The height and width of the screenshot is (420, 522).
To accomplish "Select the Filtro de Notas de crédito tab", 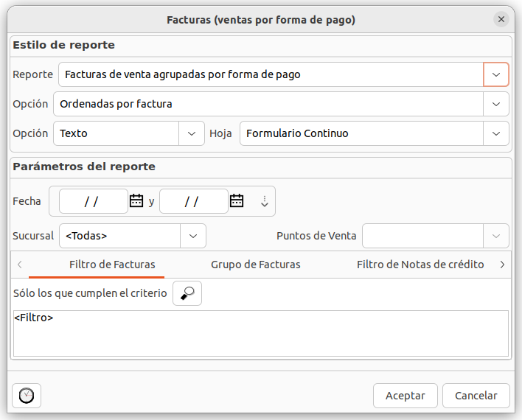I will [420, 265].
